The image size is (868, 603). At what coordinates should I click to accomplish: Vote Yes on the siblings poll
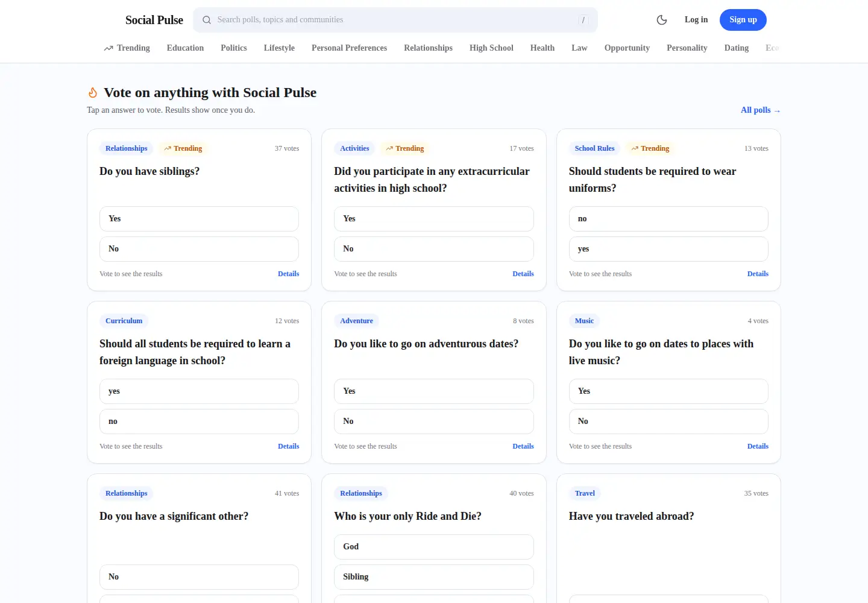[x=199, y=219]
